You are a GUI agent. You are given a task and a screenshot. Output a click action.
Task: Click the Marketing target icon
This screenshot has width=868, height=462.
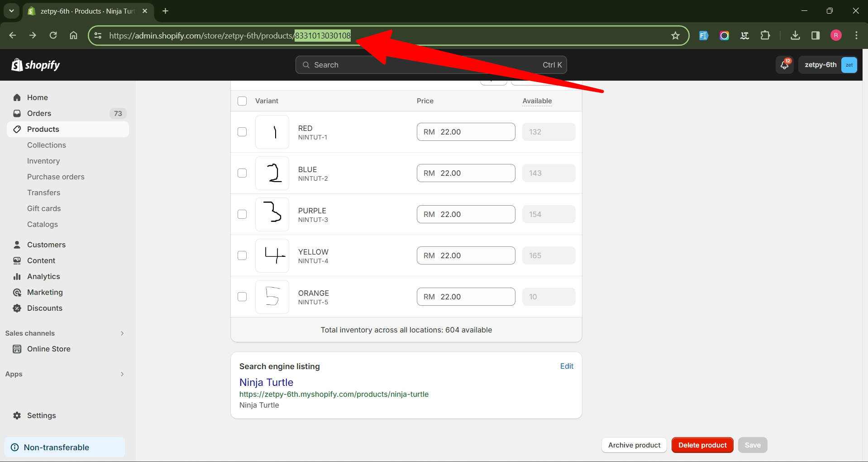(17, 292)
